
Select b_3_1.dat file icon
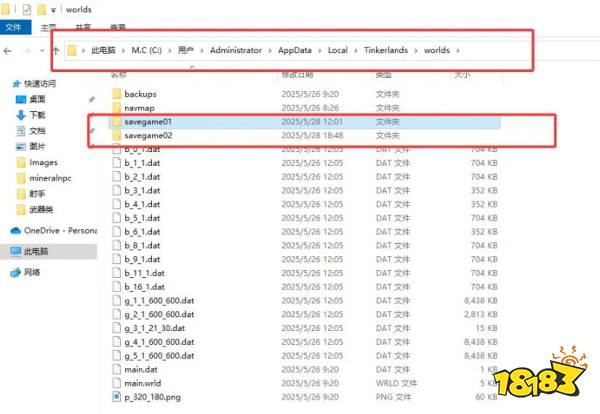pyautogui.click(x=117, y=190)
